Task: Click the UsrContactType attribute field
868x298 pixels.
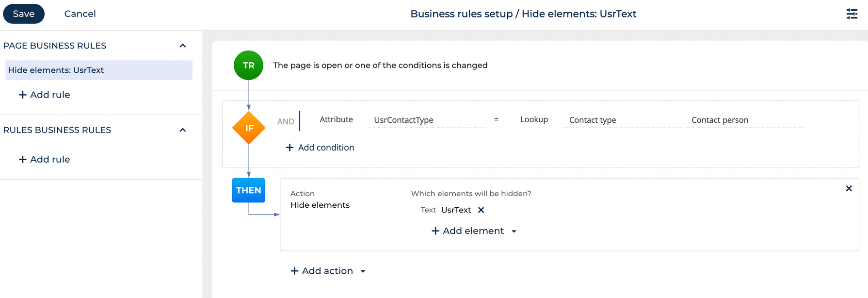Action: pos(427,120)
